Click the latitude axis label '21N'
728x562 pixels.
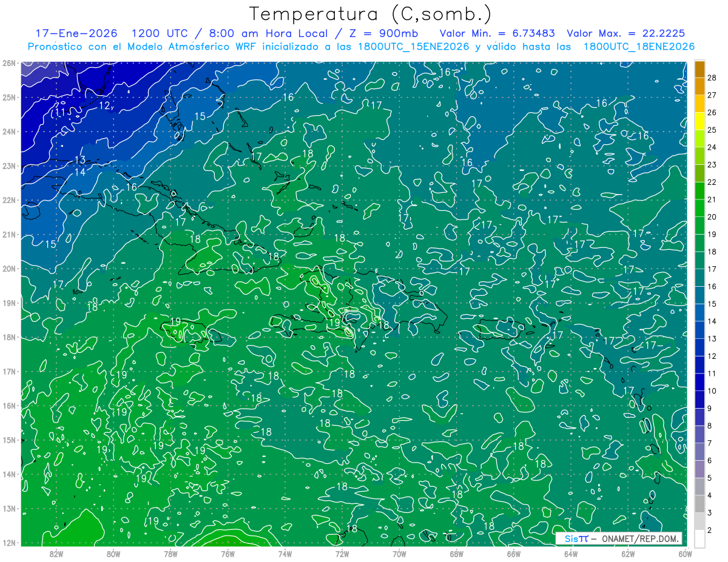click(9, 234)
